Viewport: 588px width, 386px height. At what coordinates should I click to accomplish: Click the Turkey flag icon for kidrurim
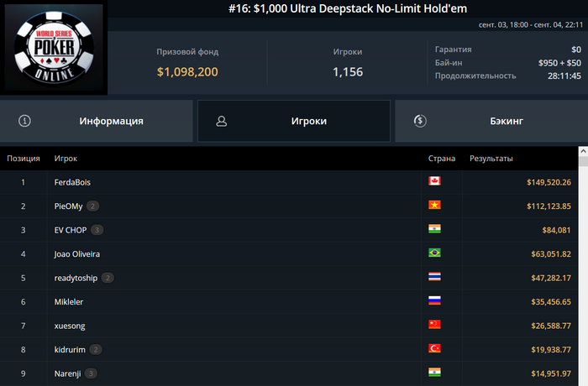[x=434, y=348]
